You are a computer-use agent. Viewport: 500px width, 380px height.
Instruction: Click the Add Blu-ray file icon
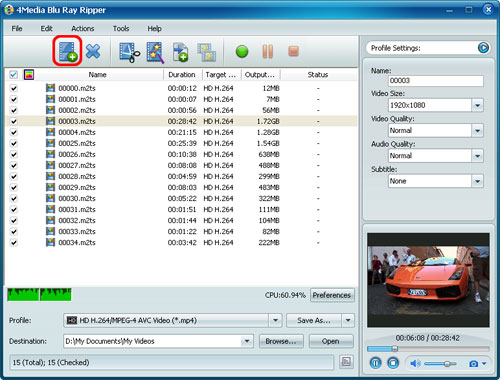coord(68,52)
